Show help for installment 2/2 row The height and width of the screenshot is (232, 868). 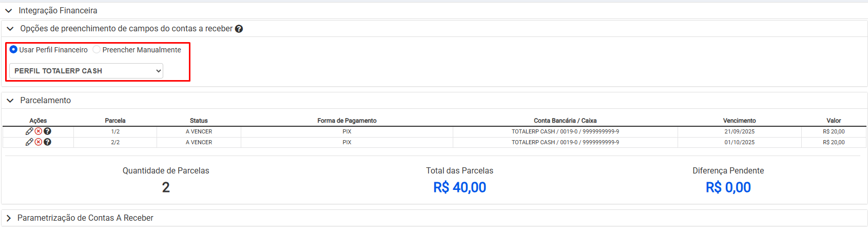point(47,142)
